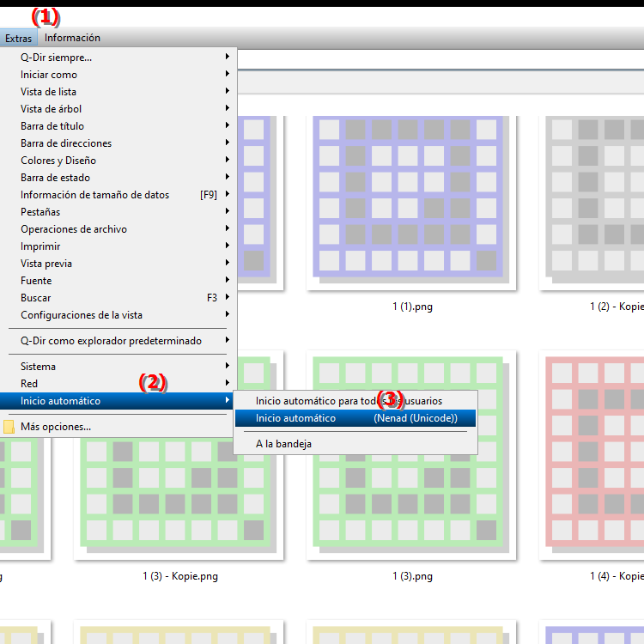Click file name 1 (3) - Kopie.png
This screenshot has height=644, width=644.
tap(180, 576)
